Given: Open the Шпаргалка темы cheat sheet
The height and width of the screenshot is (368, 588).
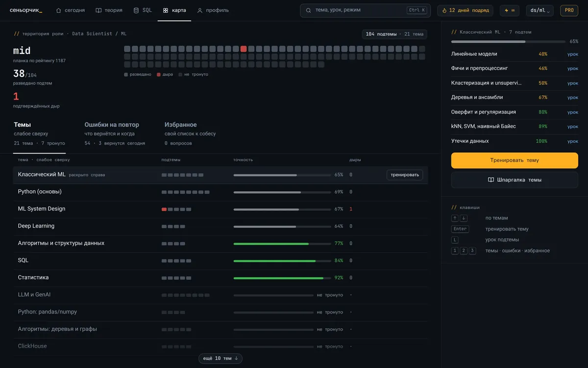Looking at the screenshot, I should click(514, 180).
